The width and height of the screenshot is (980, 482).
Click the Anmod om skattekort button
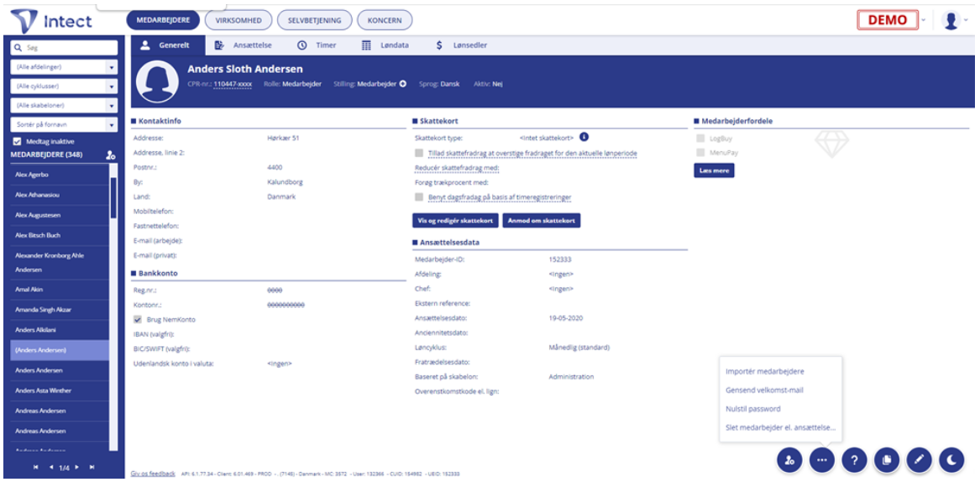coord(542,221)
